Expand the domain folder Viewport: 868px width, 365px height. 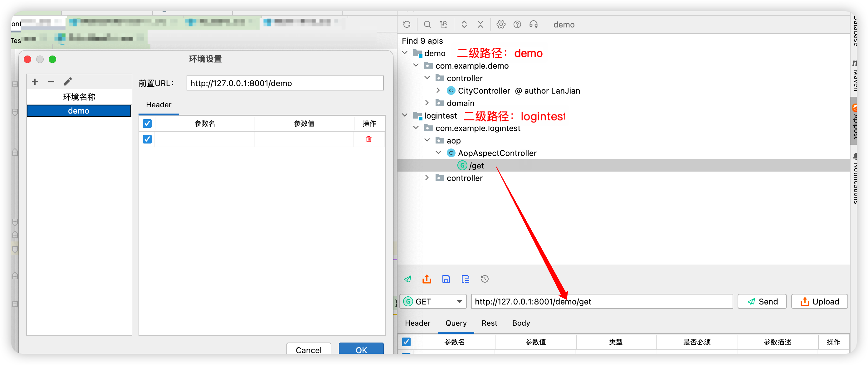click(427, 103)
